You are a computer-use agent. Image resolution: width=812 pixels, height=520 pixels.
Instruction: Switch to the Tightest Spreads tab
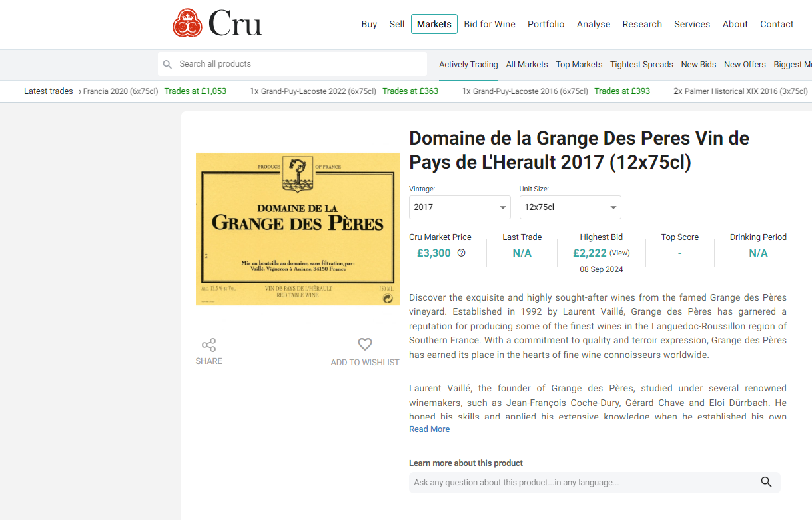[641, 65]
